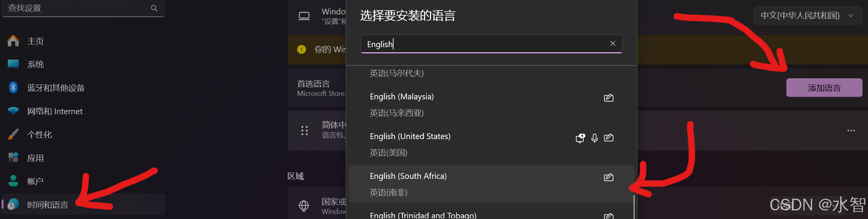Open 系统 system icon in sidebar

[13, 64]
